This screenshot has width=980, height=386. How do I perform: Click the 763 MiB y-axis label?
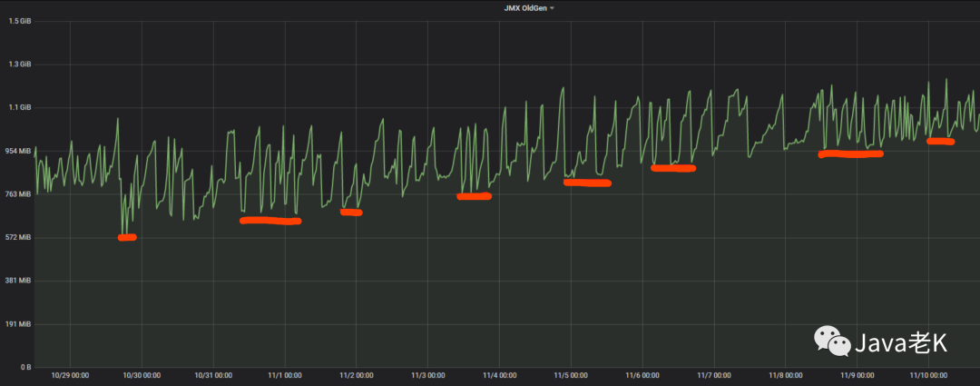[x=19, y=194]
